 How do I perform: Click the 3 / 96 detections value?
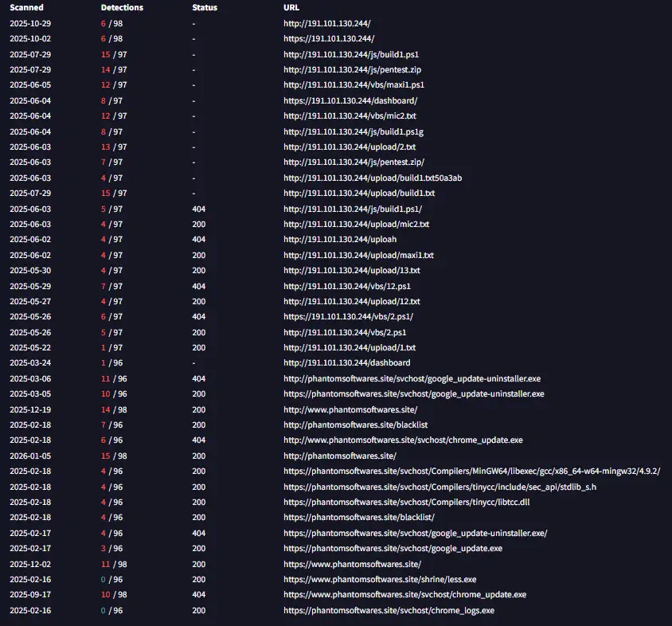tap(111, 549)
